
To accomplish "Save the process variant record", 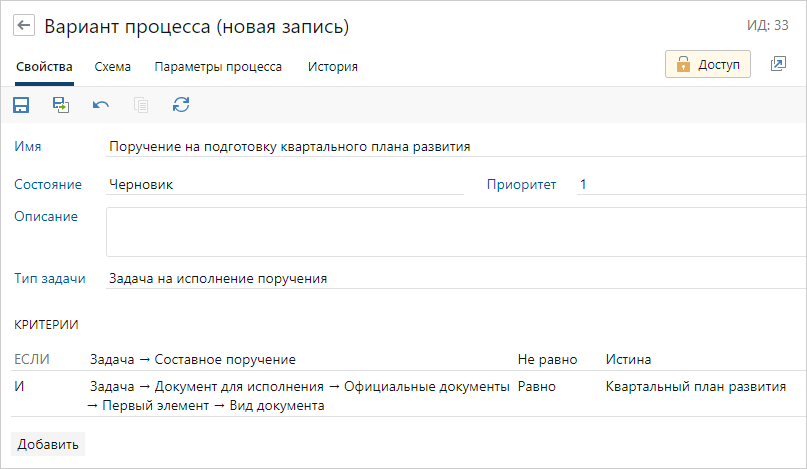I will [x=21, y=104].
